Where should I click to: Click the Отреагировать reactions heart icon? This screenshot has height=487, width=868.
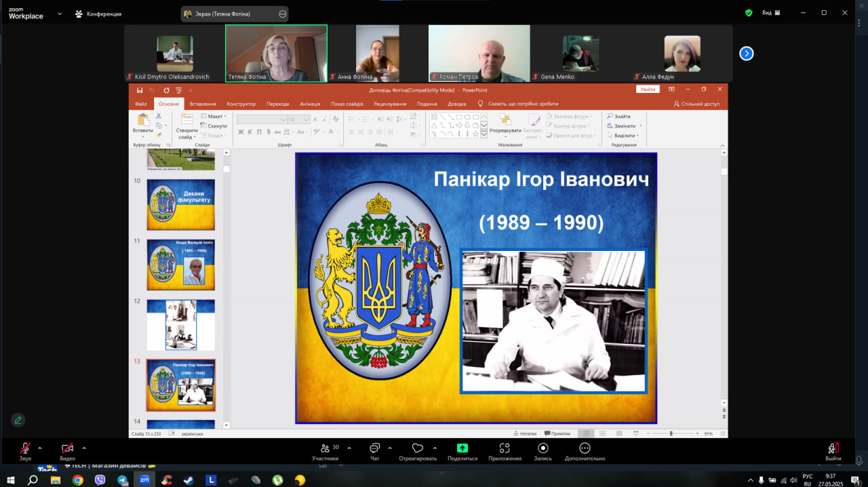click(418, 448)
